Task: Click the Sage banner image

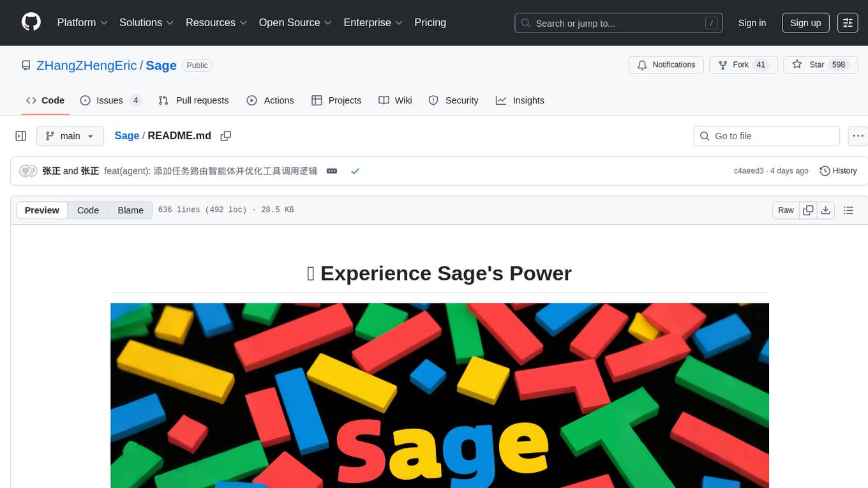Action: pyautogui.click(x=440, y=395)
